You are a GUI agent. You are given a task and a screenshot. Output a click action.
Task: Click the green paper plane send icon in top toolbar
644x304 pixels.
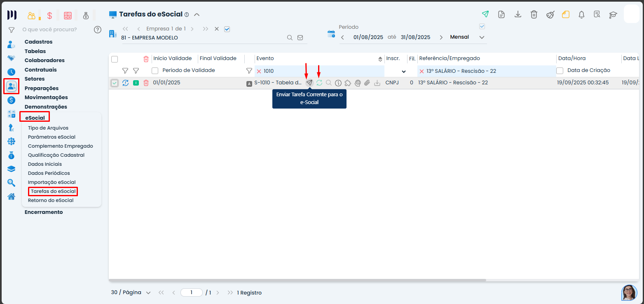coord(485,14)
